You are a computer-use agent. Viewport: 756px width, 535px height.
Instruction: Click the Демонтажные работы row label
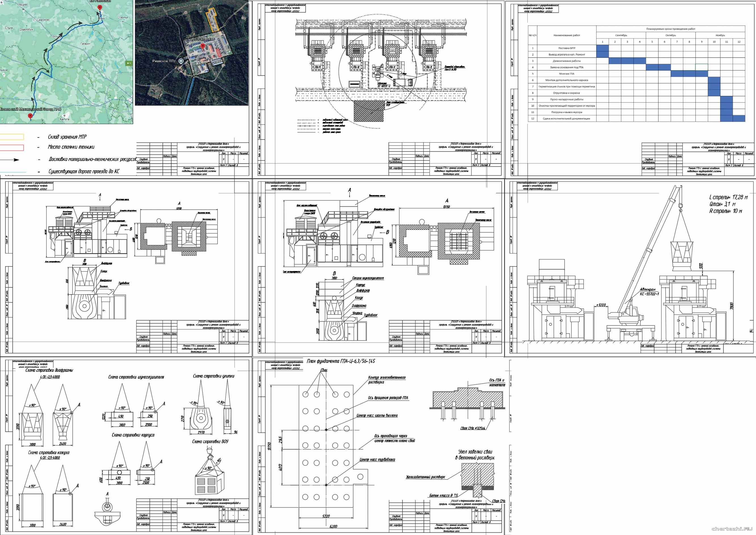tap(567, 61)
